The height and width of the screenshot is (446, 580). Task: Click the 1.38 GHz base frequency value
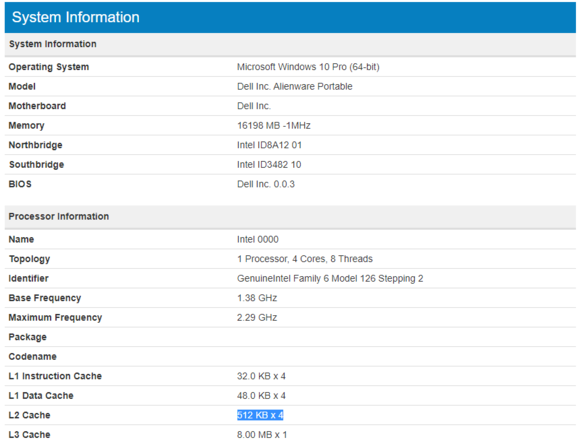tap(257, 298)
